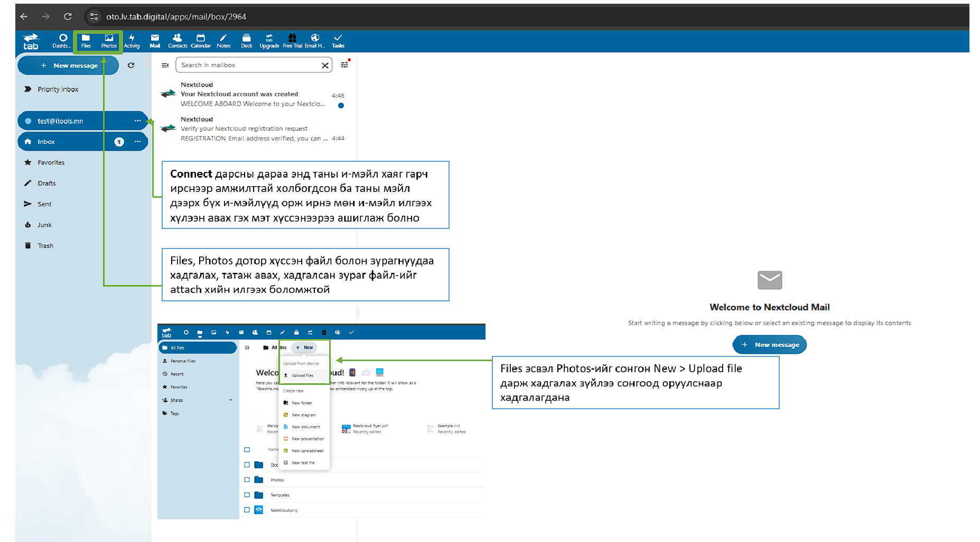Clear the Search in mailbox field
The image size is (980, 542).
pos(325,66)
